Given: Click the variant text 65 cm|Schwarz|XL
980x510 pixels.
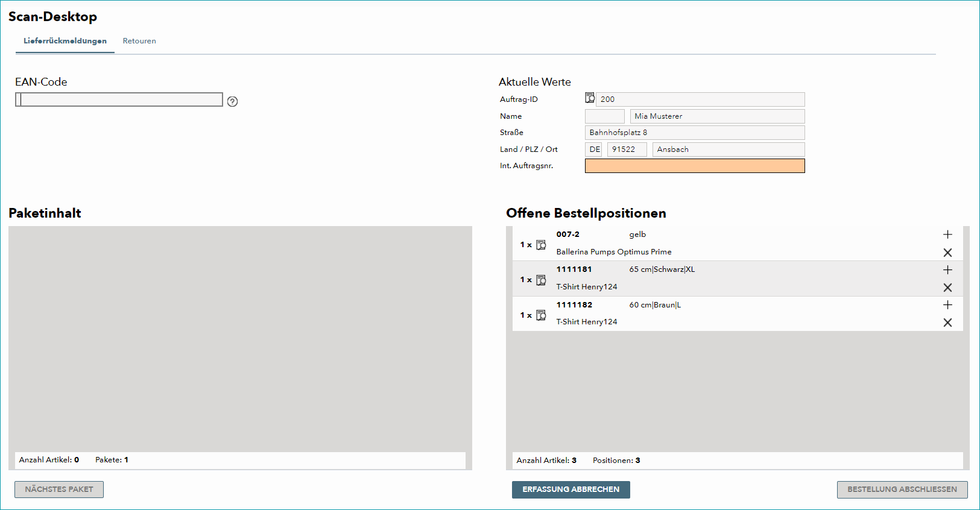Looking at the screenshot, I should coord(662,269).
